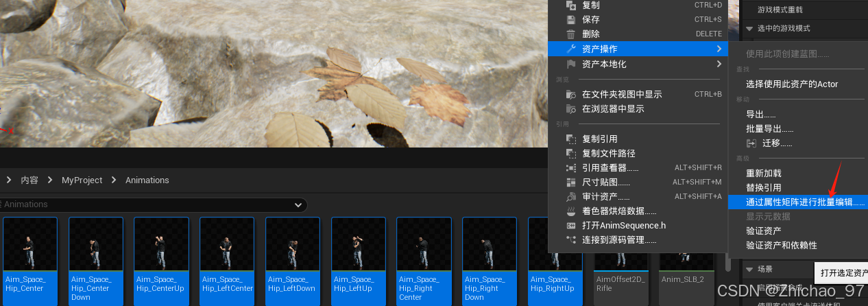The image size is (868, 306).
Task: Click the 连接到源码管理 icon
Action: click(x=570, y=240)
